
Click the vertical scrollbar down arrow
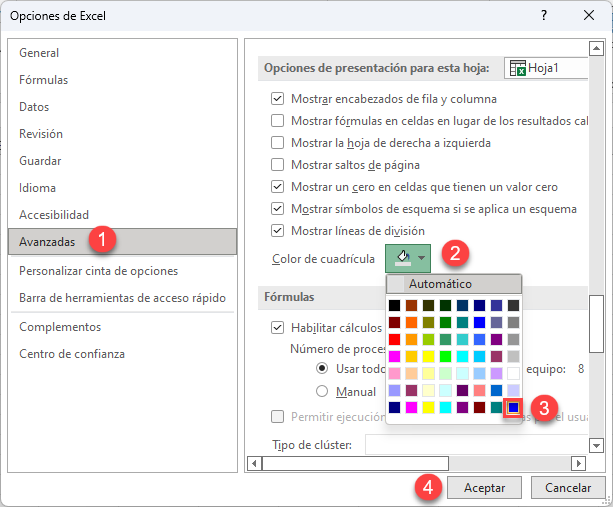(596, 445)
